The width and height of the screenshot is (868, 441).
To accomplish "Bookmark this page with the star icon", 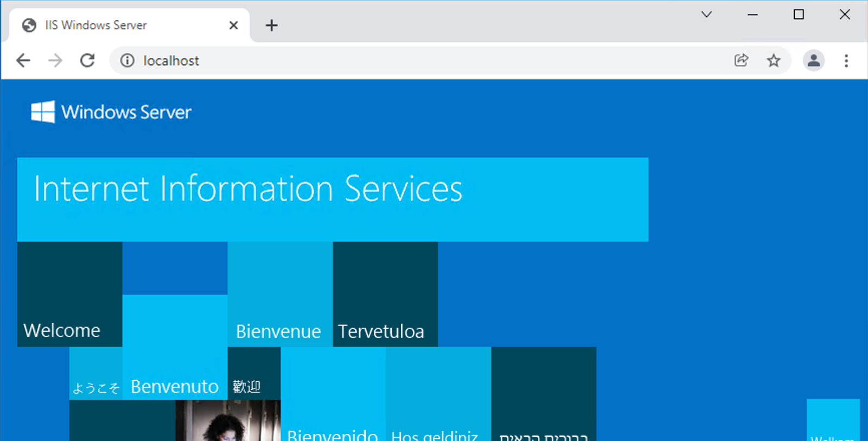I will coord(774,60).
